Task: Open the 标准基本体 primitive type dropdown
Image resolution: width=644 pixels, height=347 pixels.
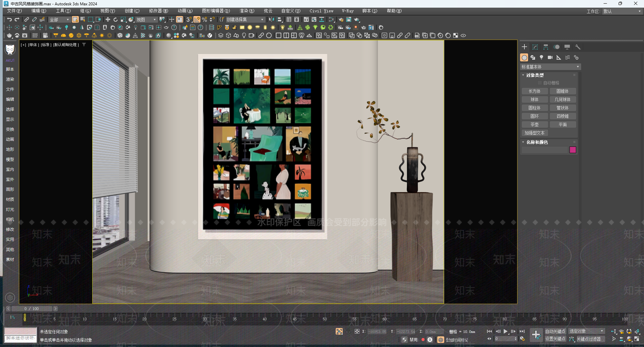Action: pyautogui.click(x=550, y=67)
